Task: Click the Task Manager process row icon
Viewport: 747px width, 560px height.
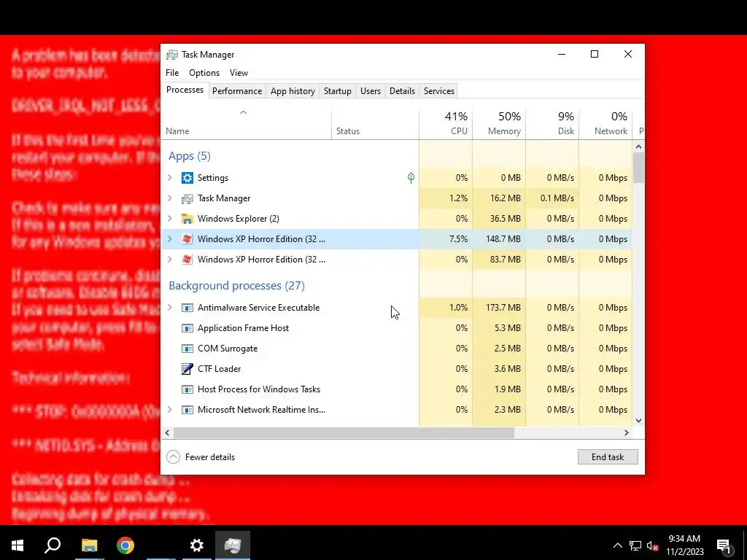Action: 187,198
